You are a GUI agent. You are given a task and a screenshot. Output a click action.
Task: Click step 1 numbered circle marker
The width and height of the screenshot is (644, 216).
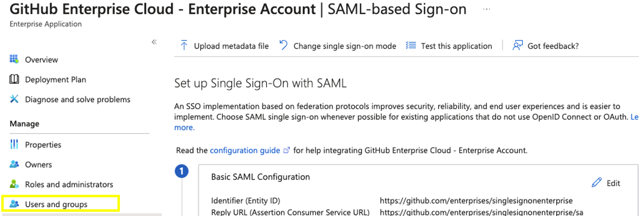click(x=182, y=172)
